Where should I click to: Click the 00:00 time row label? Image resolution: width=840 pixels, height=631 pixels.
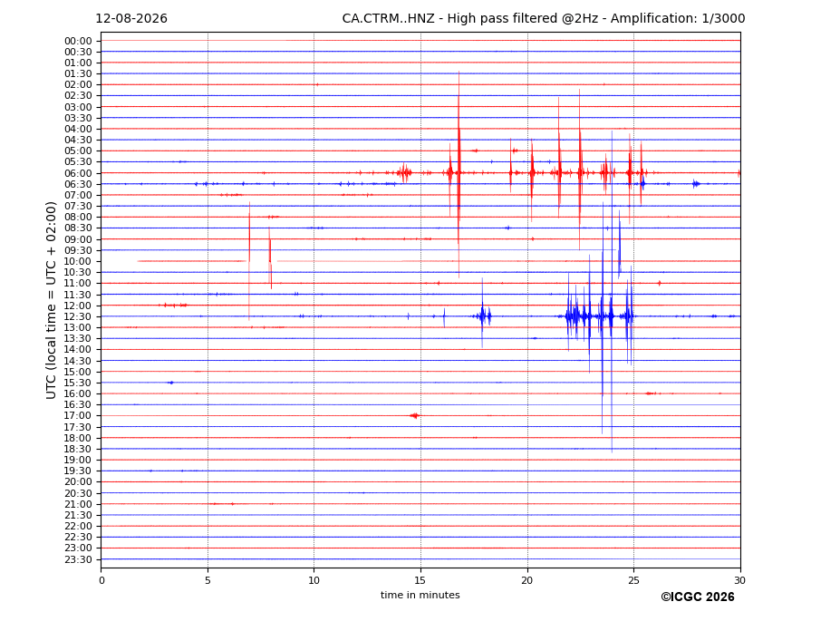78,42
